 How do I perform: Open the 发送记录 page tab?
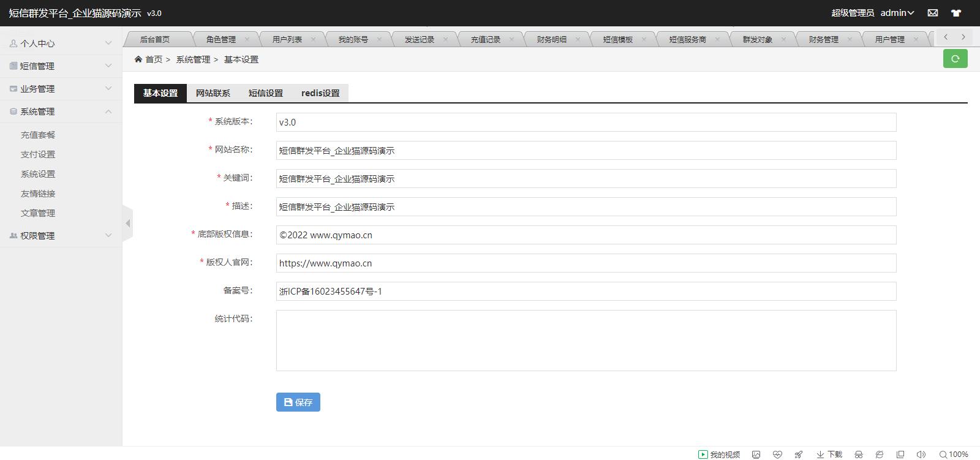tap(419, 39)
